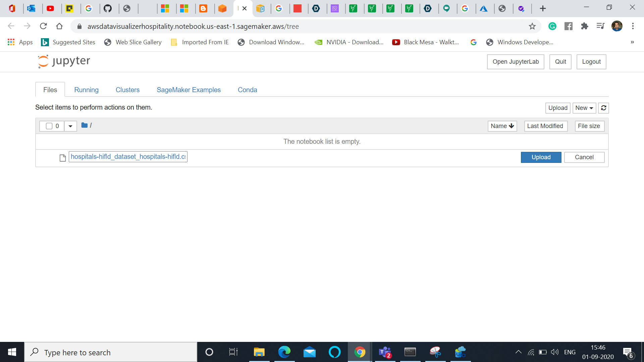This screenshot has width=644, height=362.
Task: Open the Chrome extensions puzzle icon
Action: click(x=585, y=26)
